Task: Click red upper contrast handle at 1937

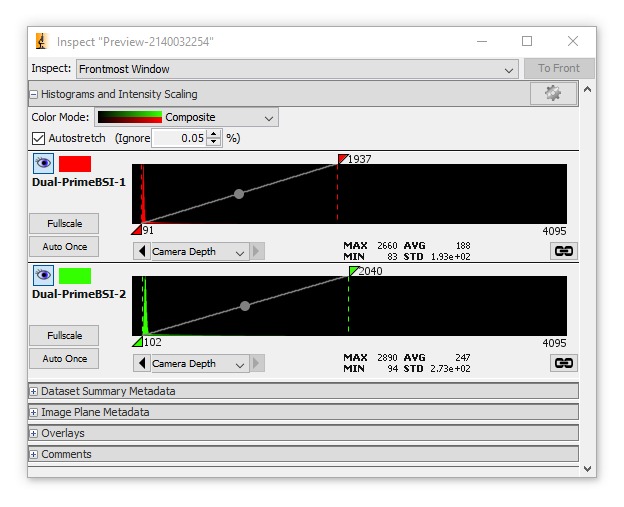Action: tap(342, 159)
